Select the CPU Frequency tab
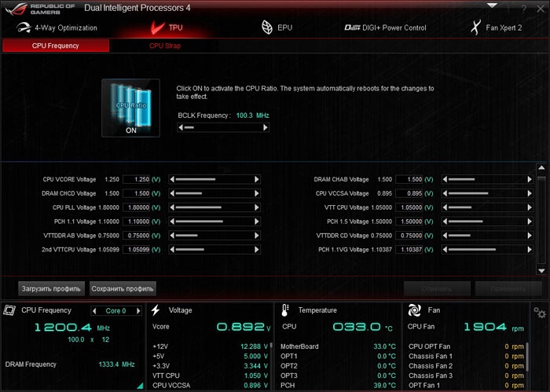 (55, 46)
